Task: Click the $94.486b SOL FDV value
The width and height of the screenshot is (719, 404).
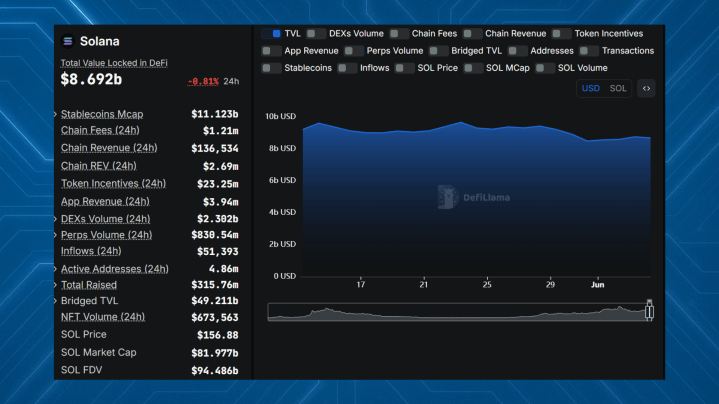Action: click(215, 371)
